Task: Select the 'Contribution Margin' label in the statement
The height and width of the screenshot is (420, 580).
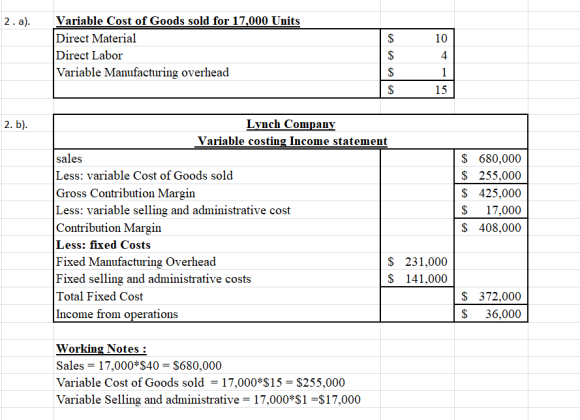Action: [109, 228]
